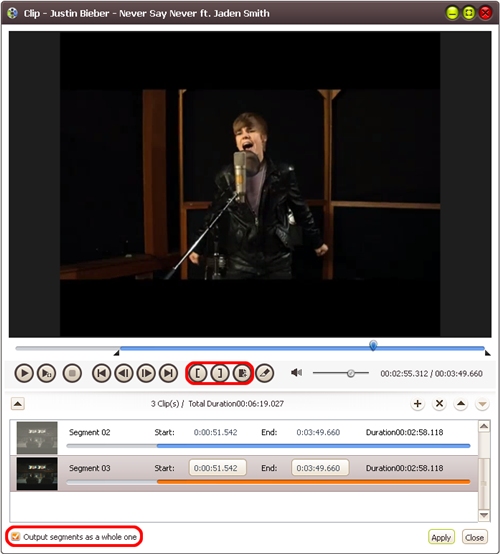The width and height of the screenshot is (500, 554).
Task: Click Segment 02 start time 0:00:51.542
Action: [216, 432]
